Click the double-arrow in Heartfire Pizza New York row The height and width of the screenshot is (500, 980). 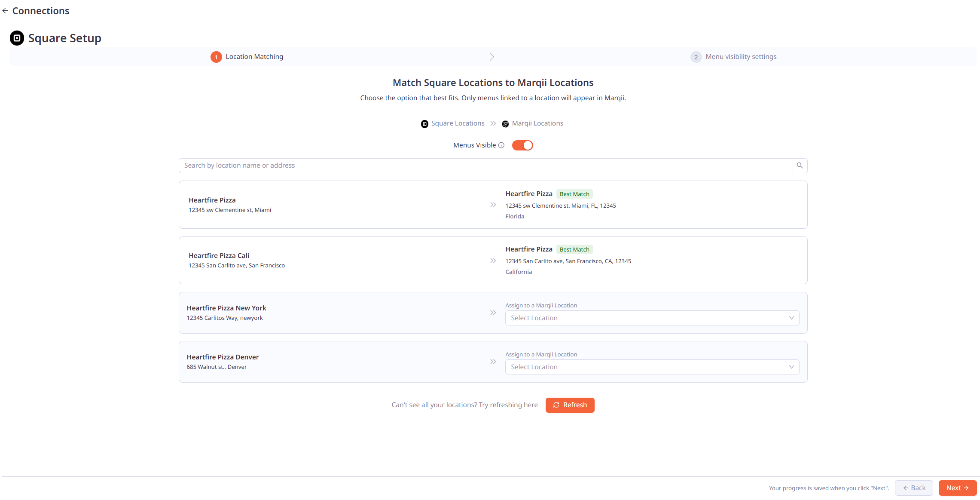(x=493, y=313)
